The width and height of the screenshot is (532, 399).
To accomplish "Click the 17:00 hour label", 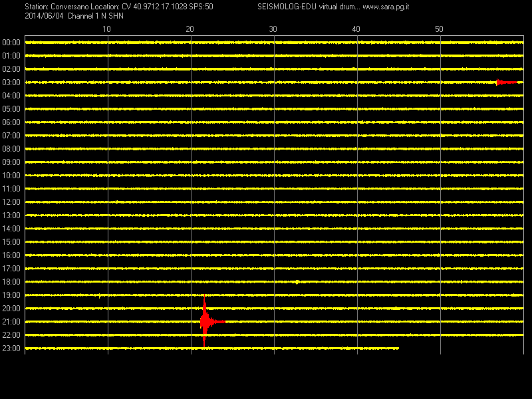I will click(11, 269).
